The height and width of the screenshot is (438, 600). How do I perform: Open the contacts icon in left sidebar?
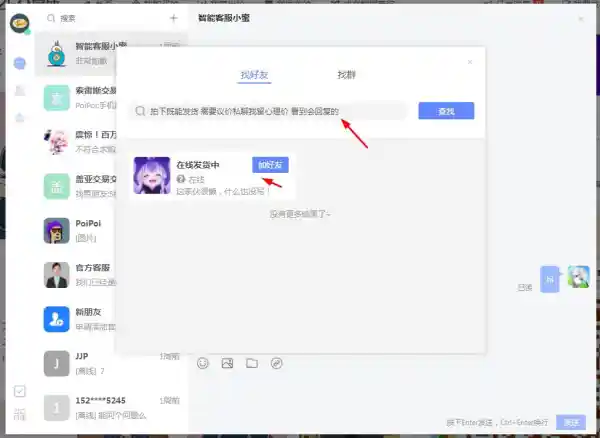(19, 90)
